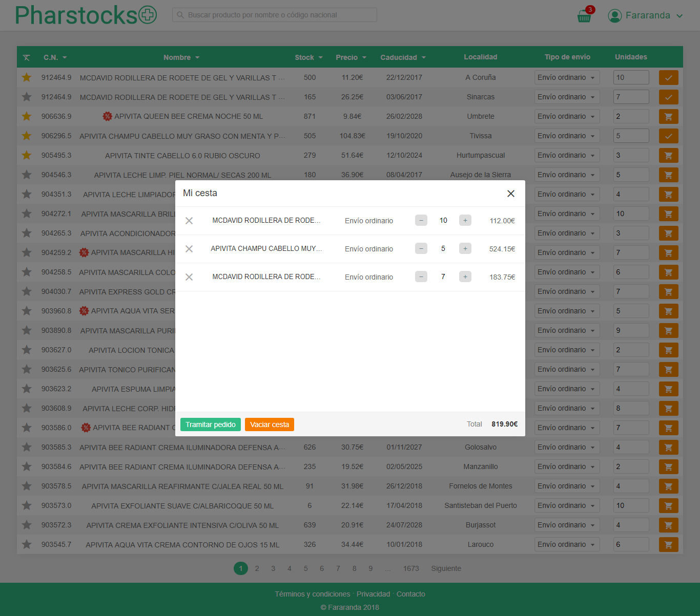The image size is (700, 616).
Task: Remove first MCDAVID RODILLERA item priced 112.00€
Action: (189, 221)
